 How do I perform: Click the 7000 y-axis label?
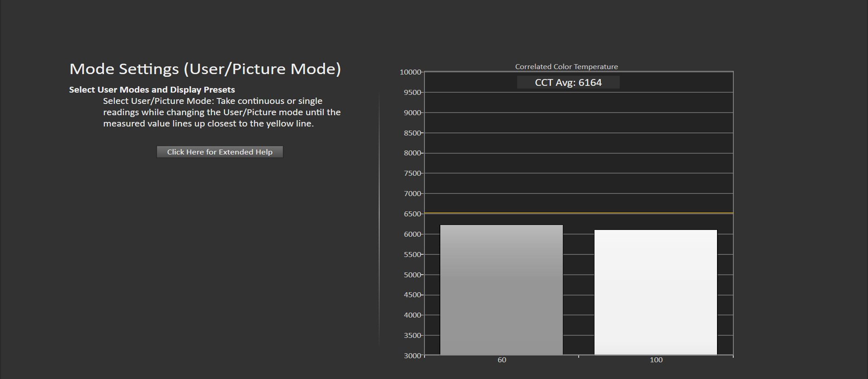click(412, 194)
